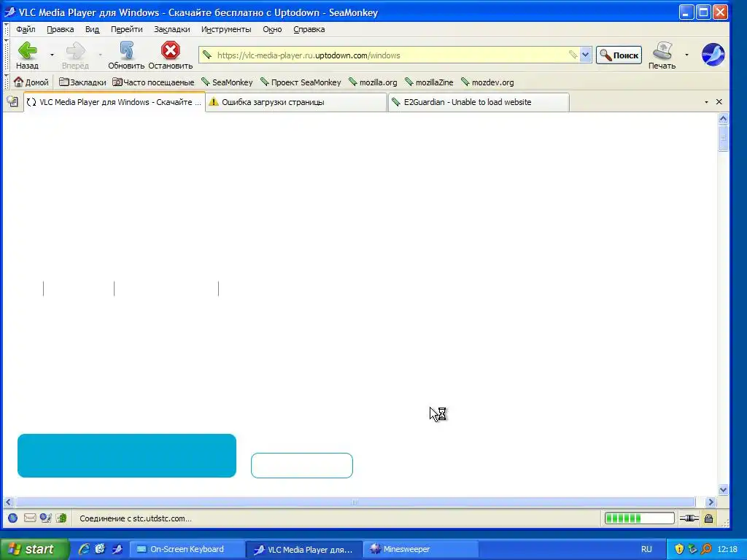Toggle online/offline connection icon
The image size is (747, 560).
click(689, 518)
